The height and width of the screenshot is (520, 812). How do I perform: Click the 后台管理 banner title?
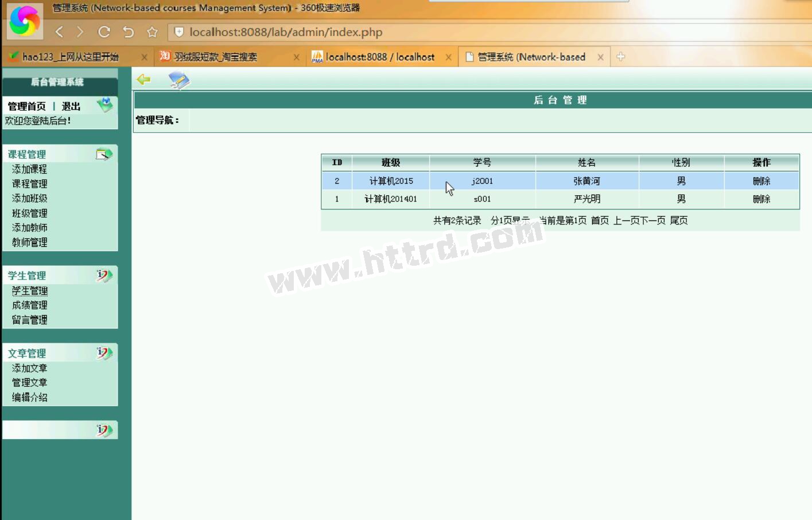click(560, 100)
